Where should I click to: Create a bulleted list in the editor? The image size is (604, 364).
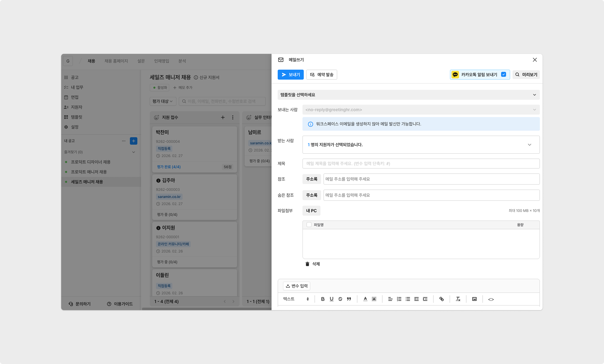click(x=408, y=299)
